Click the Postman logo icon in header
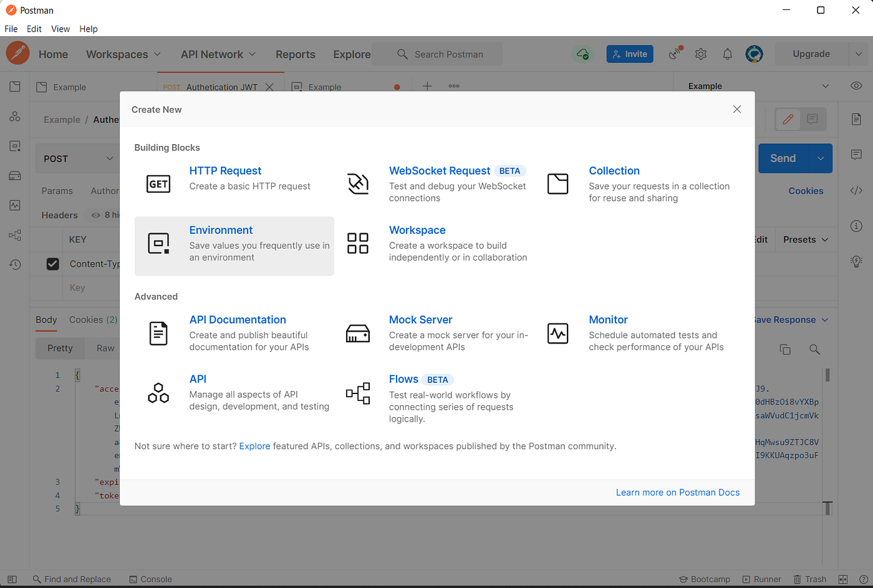 18,54
